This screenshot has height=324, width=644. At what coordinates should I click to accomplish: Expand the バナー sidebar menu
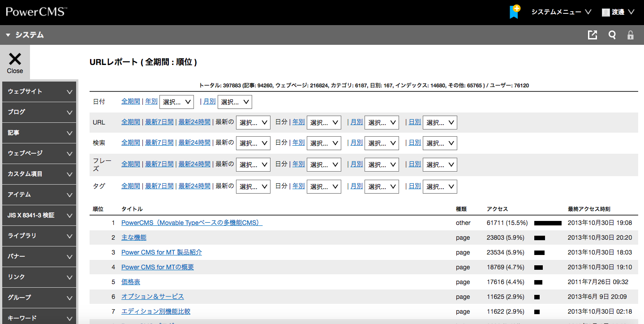tap(39, 256)
